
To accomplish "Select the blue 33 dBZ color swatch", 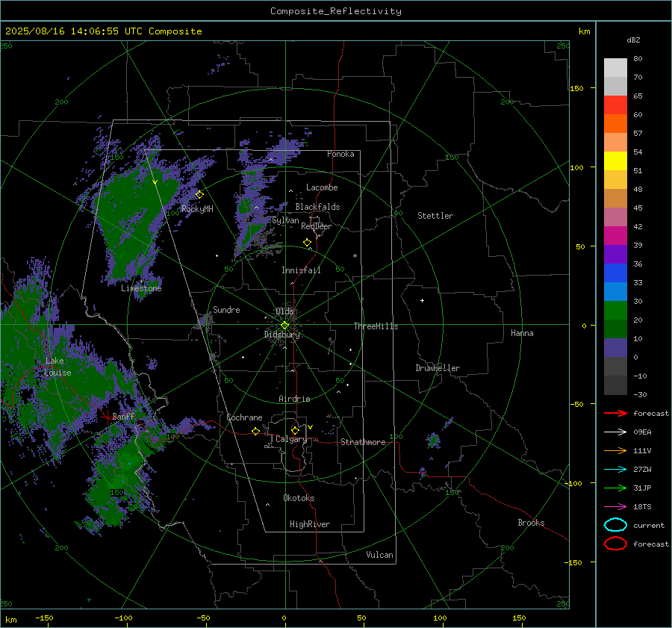I will click(615, 273).
